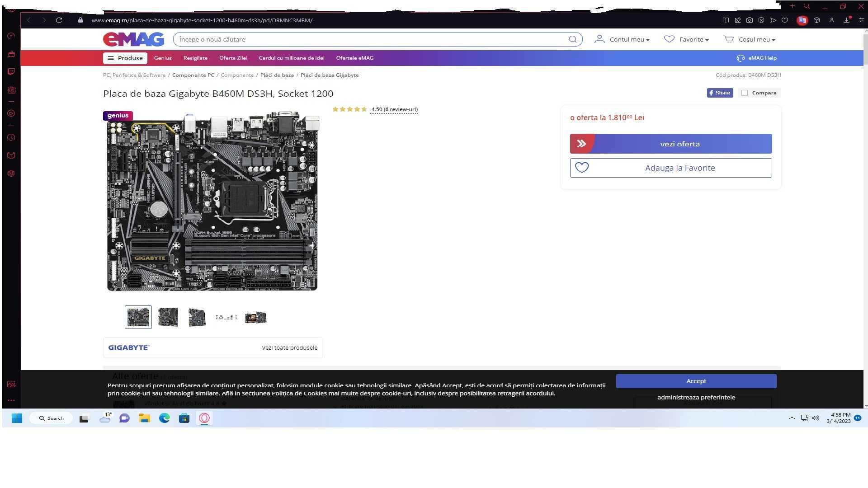Open Twitch panel in browser sidebar
868x488 pixels.
pyautogui.click(x=11, y=72)
